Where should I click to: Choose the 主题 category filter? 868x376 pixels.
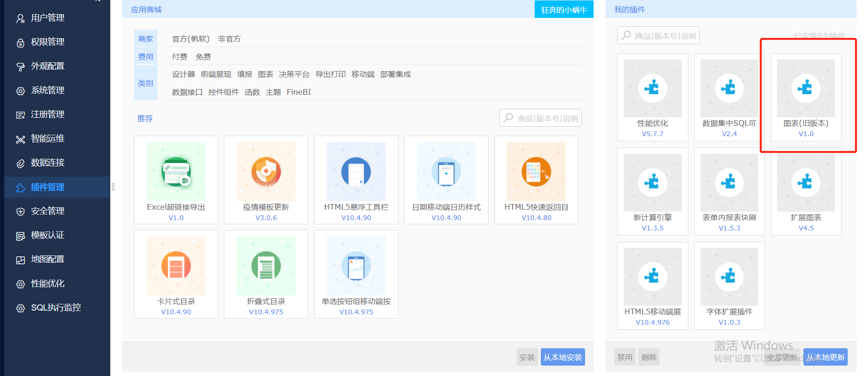click(273, 92)
